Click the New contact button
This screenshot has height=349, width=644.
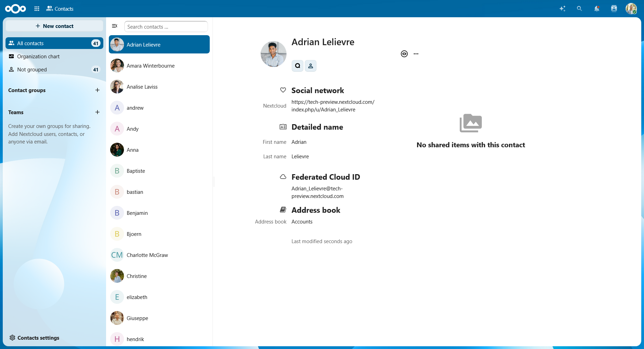click(x=54, y=26)
